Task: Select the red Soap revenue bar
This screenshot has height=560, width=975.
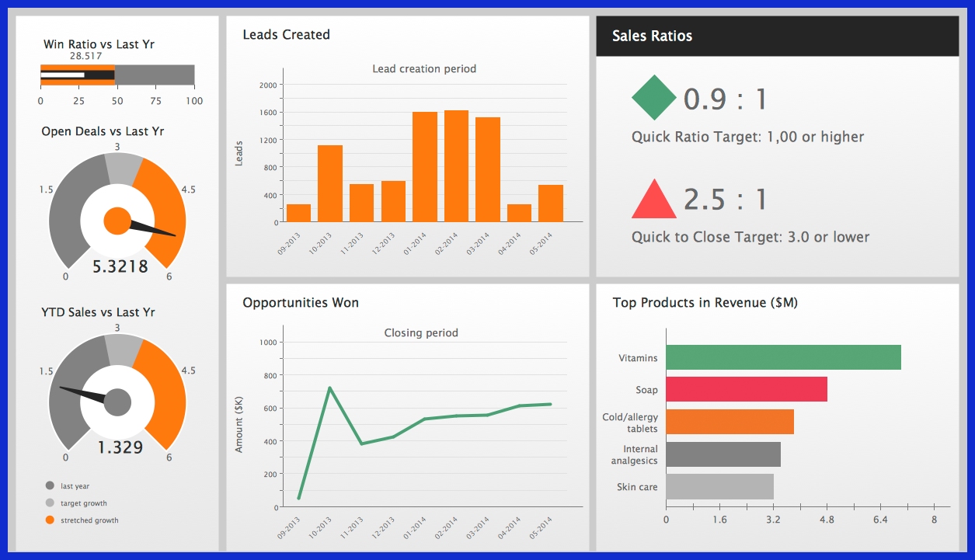Action: pos(746,390)
